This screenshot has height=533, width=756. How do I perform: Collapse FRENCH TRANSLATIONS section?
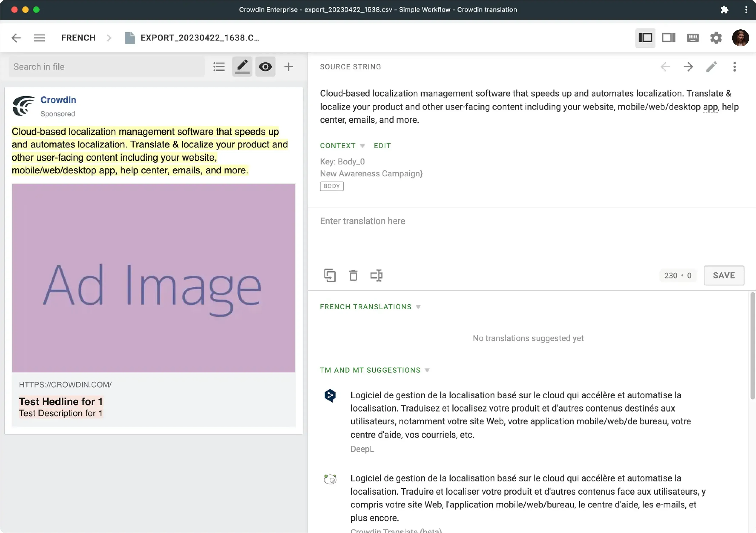pyautogui.click(x=418, y=306)
